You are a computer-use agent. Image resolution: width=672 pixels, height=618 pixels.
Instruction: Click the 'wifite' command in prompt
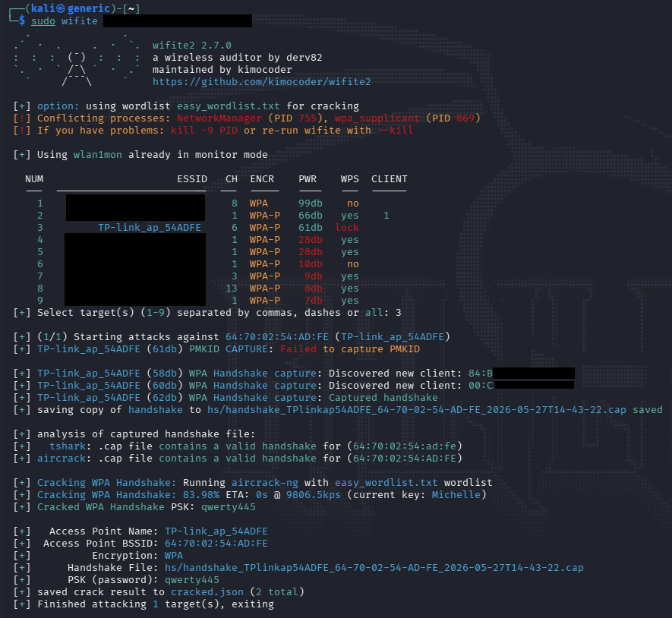79,21
